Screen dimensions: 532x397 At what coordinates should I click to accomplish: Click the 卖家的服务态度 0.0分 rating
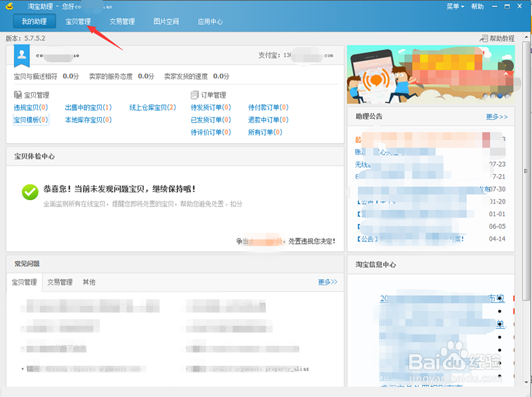(x=122, y=76)
